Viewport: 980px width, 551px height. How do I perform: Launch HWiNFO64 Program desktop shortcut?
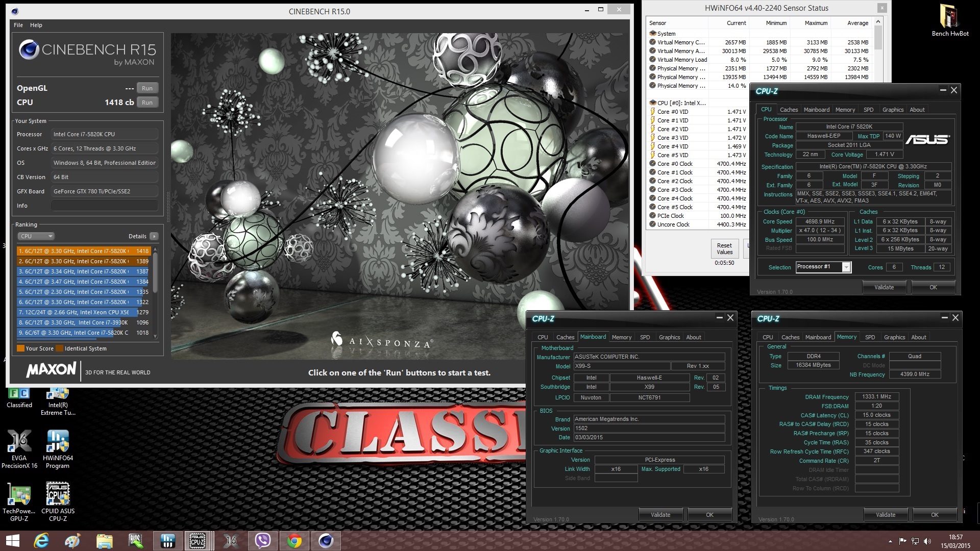tap(58, 449)
